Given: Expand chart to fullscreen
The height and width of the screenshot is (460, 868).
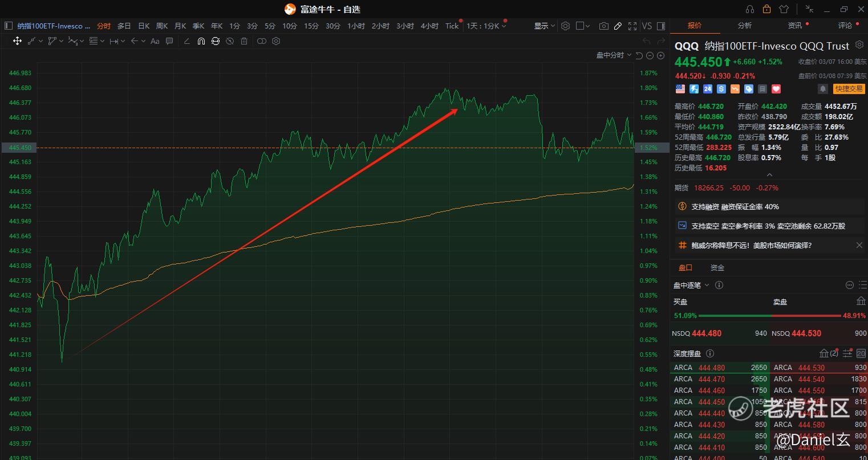Looking at the screenshot, I should coord(632,26).
